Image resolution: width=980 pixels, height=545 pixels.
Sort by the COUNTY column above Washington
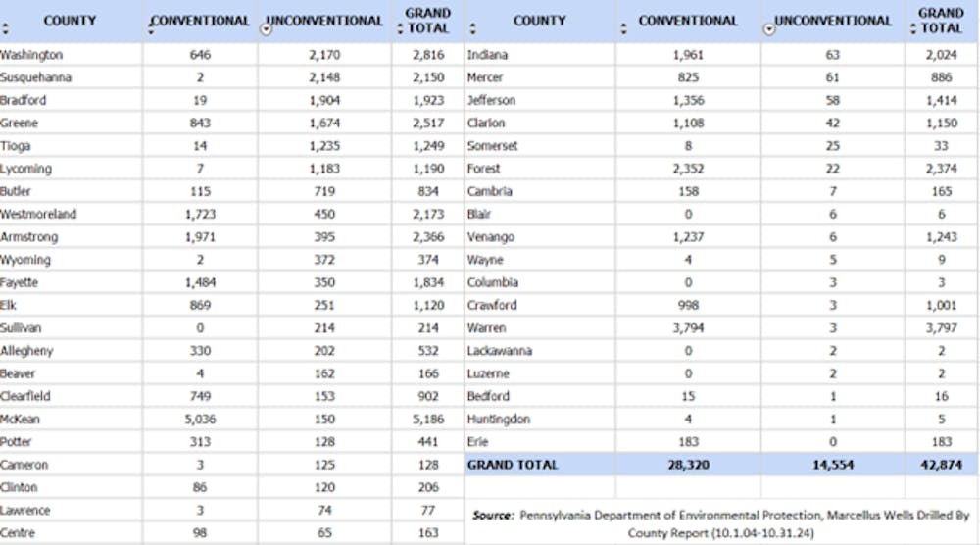click(x=5, y=28)
